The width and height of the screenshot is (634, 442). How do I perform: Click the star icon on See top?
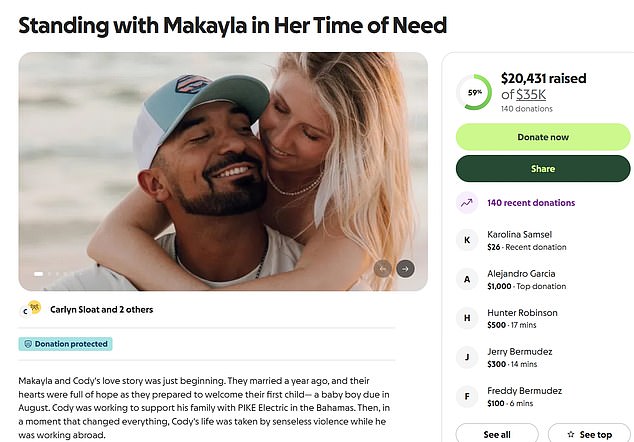point(568,434)
